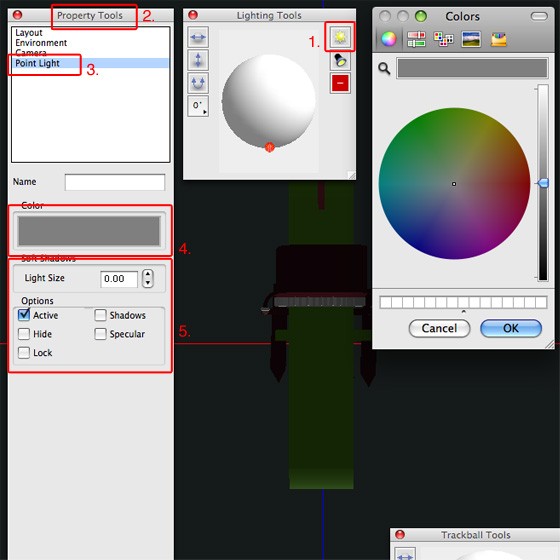
Task: Click Cancel in the Colors window
Action: coord(439,328)
